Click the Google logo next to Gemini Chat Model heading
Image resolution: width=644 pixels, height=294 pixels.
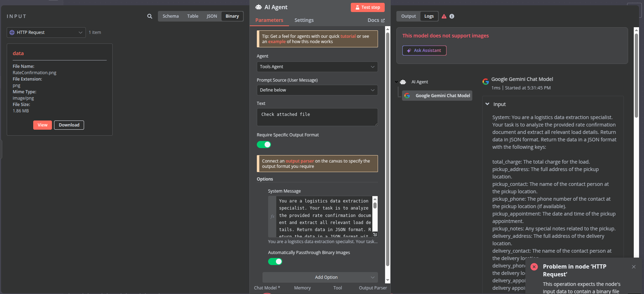tap(486, 82)
